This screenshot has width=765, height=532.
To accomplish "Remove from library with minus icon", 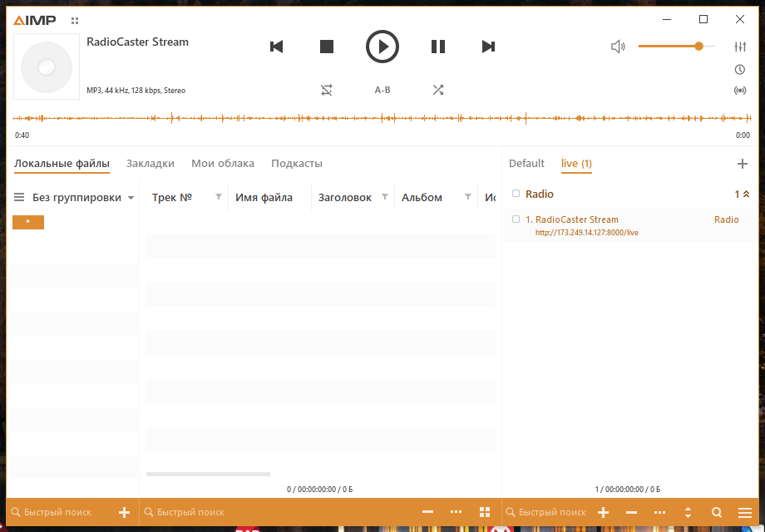I will pyautogui.click(x=428, y=512).
